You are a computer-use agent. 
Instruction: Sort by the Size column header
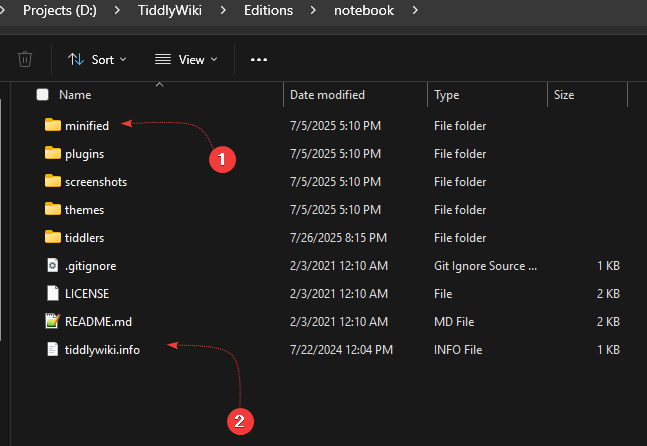click(x=564, y=95)
